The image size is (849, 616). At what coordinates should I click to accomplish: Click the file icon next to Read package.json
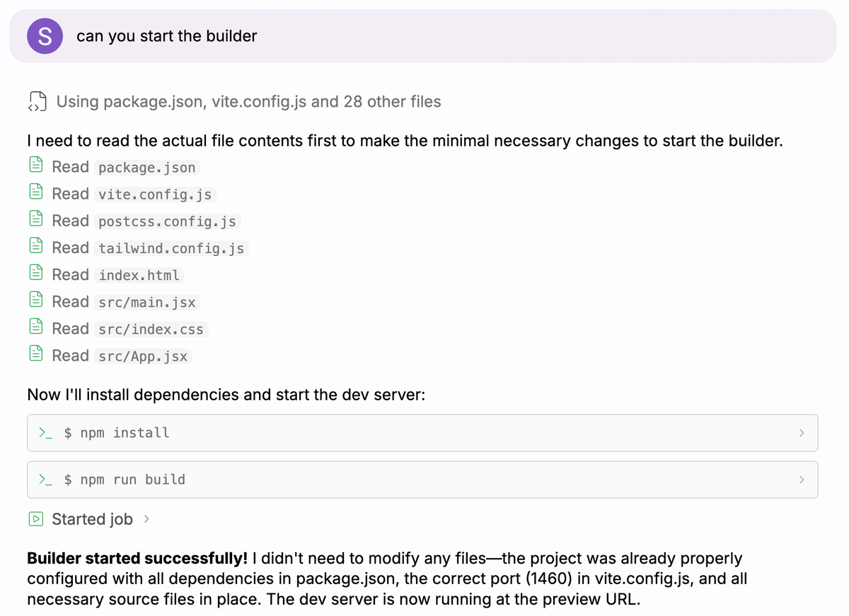click(x=35, y=167)
